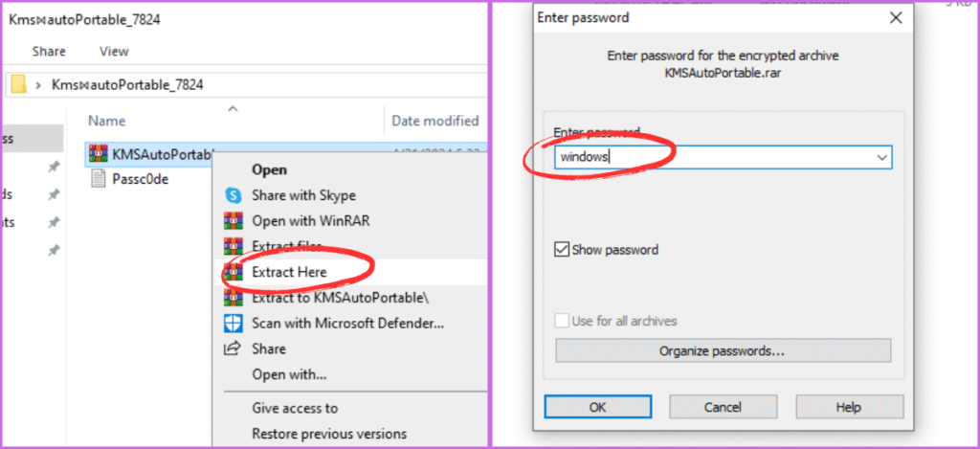Click the Share arrow icon in context menu

tap(233, 348)
